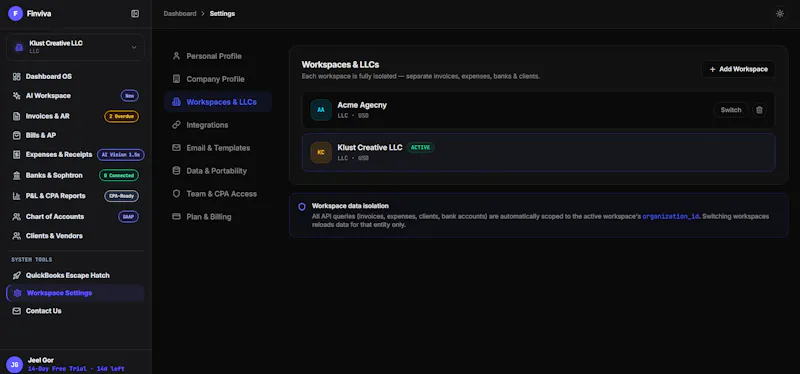The height and width of the screenshot is (374, 800).
Task: Open Data & Portability settings tab
Action: [x=218, y=171]
